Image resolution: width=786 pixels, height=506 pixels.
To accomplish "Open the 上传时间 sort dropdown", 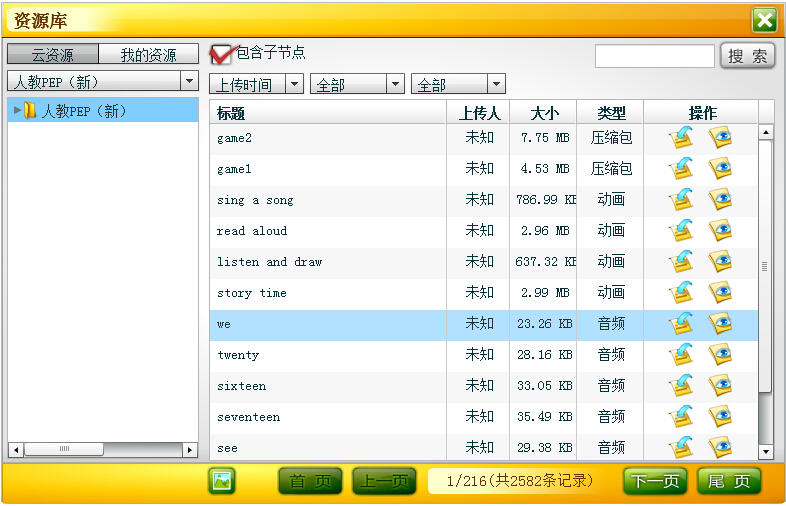I will [x=257, y=85].
